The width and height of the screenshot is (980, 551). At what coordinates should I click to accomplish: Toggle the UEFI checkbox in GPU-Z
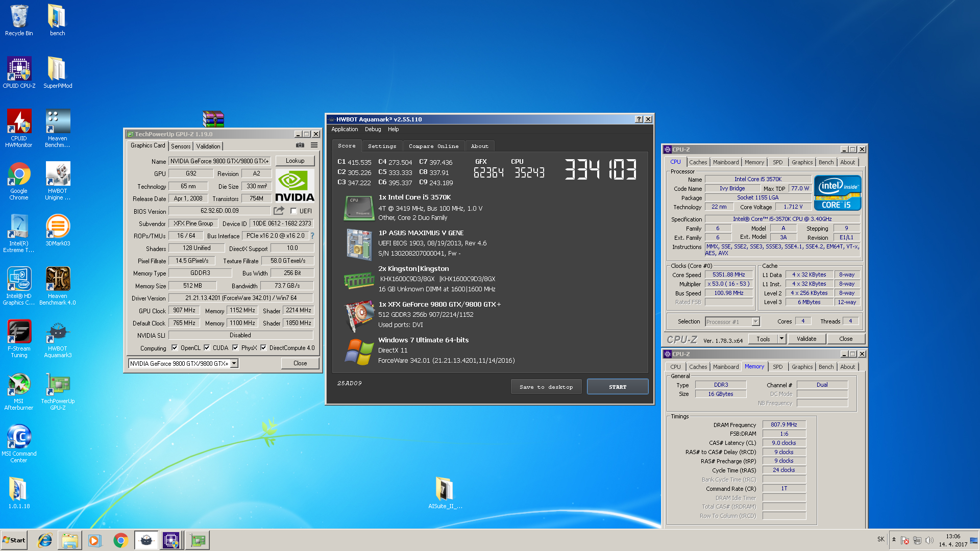coord(293,211)
